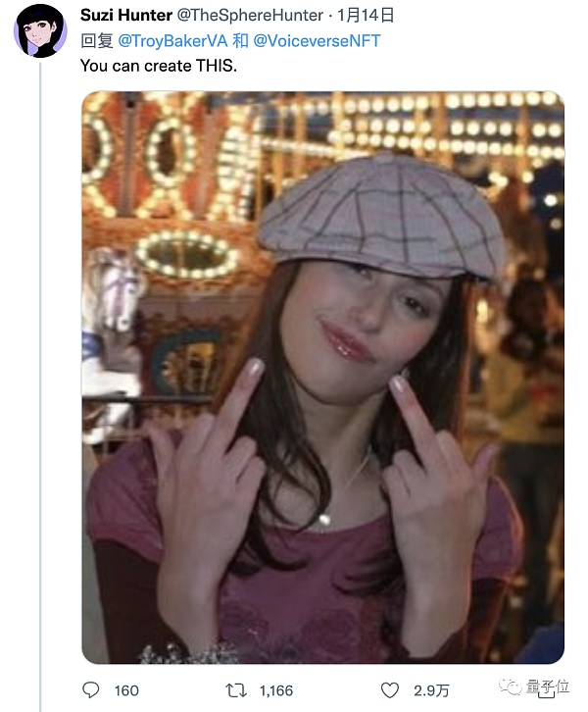This screenshot has height=712, width=588.
Task: Click the retweet arrows icon
Action: point(236,690)
